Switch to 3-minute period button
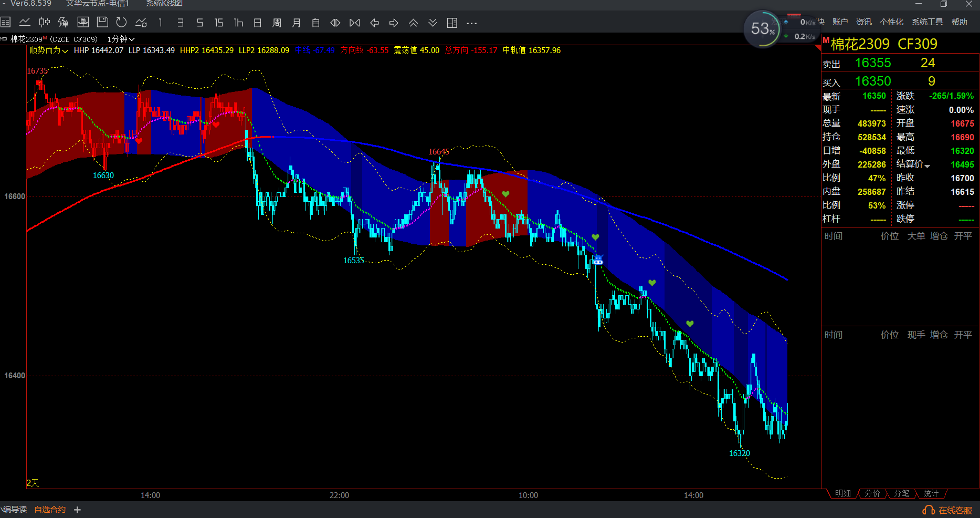This screenshot has height=518, width=980. [180, 23]
